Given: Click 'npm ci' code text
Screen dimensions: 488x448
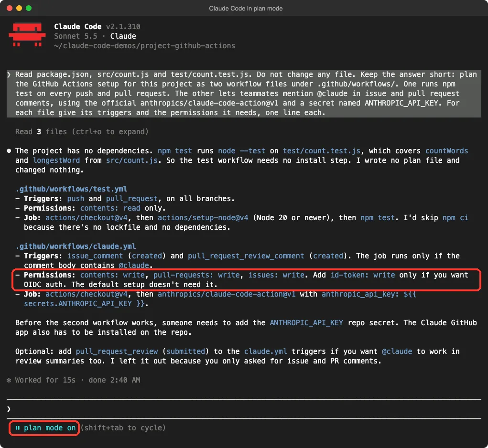Looking at the screenshot, I should [455, 218].
